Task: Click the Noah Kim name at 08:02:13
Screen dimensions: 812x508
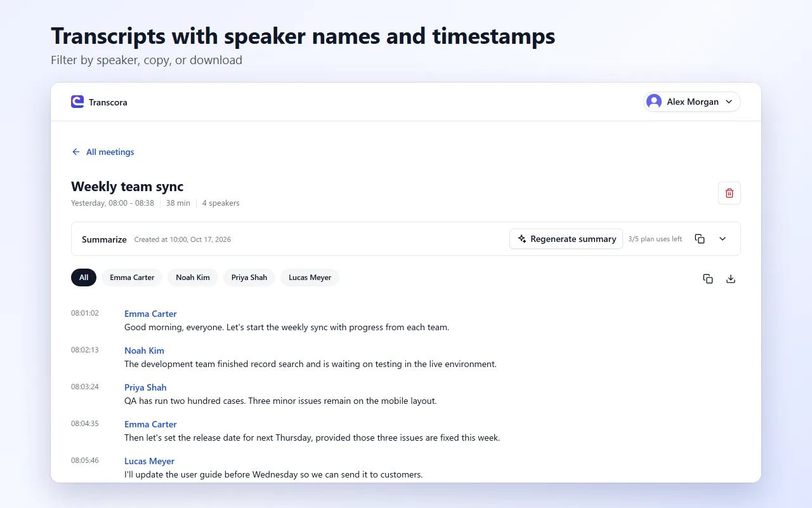Action: pyautogui.click(x=144, y=351)
